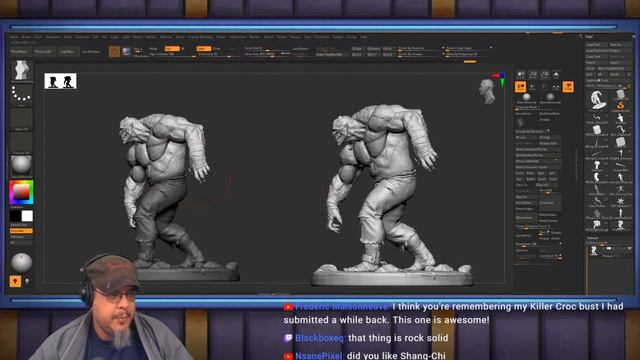The width and height of the screenshot is (640, 360).
Task: Toggle the Draw mode button beside Edit
Action: coord(127,51)
